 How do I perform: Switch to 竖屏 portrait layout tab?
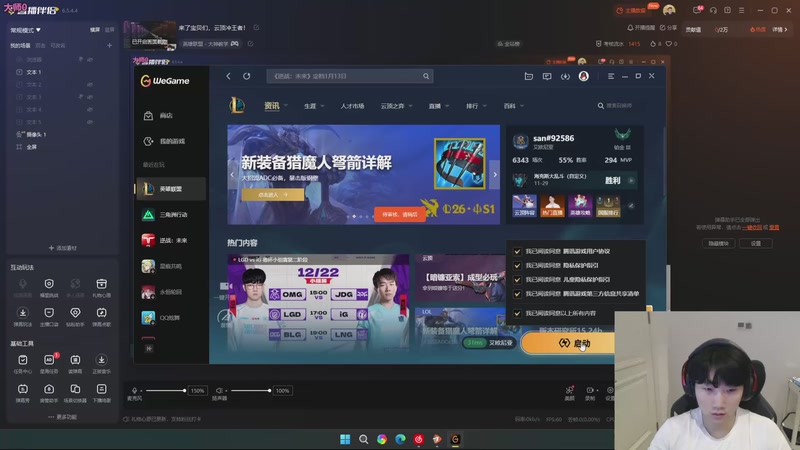[x=109, y=30]
